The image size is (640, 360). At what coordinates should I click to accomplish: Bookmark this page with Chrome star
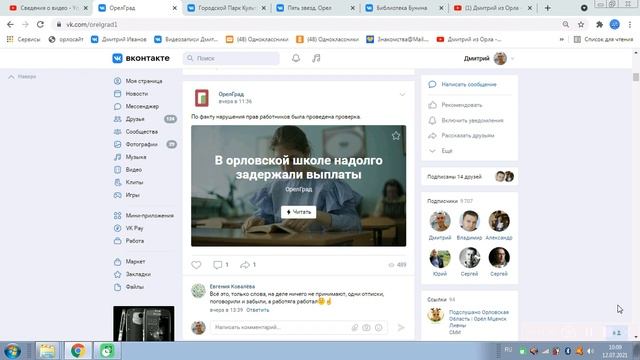(581, 24)
